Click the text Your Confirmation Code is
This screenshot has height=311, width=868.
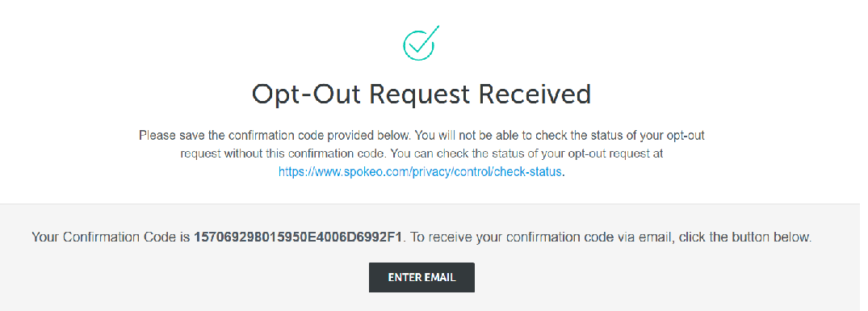coord(111,237)
